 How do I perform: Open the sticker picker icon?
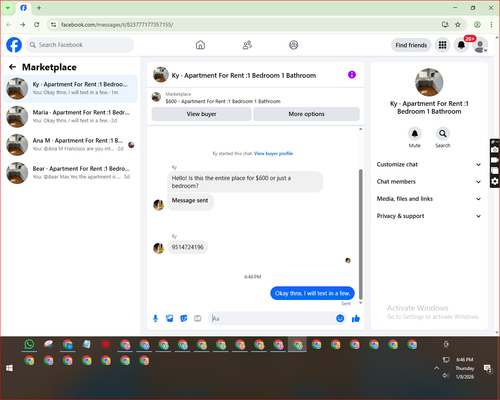(184, 319)
